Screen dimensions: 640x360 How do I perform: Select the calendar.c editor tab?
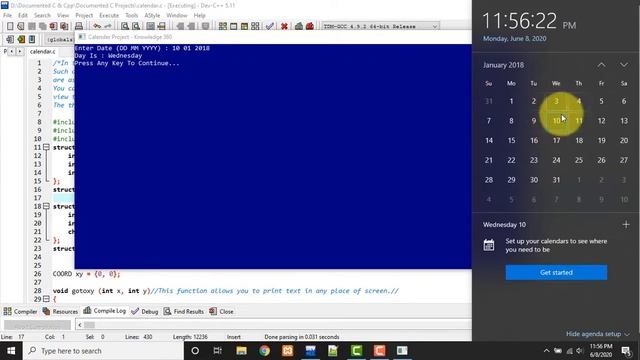42,51
